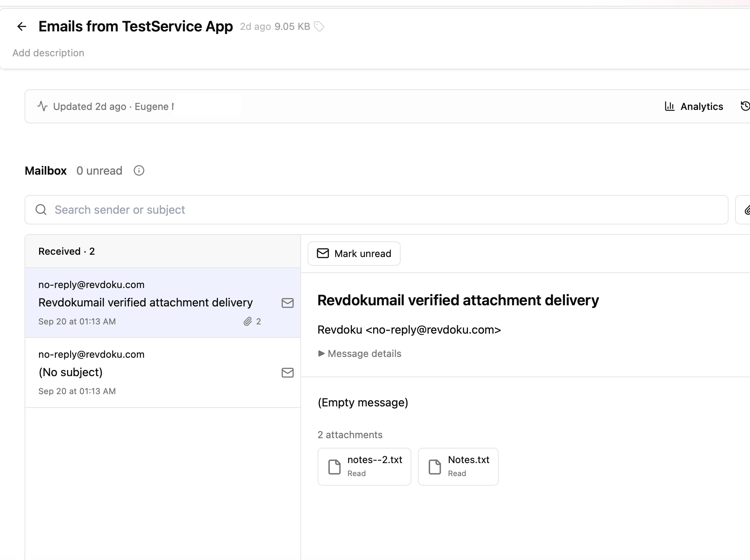Viewport: 750px width, 560px height.
Task: Click the (Empty message) body text
Action: 363,403
